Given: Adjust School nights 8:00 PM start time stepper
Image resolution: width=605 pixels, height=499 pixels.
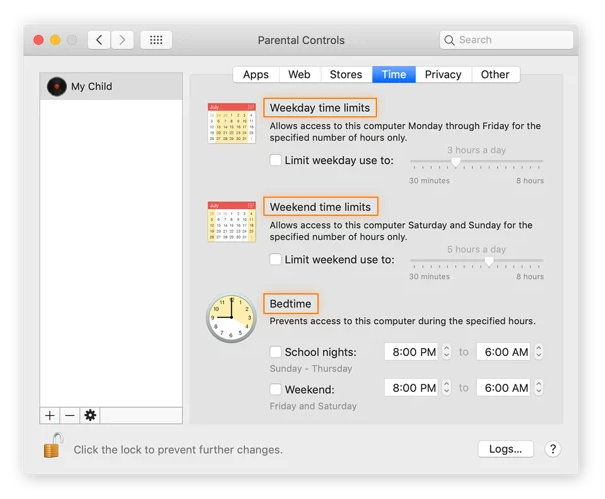Looking at the screenshot, I should (x=447, y=352).
